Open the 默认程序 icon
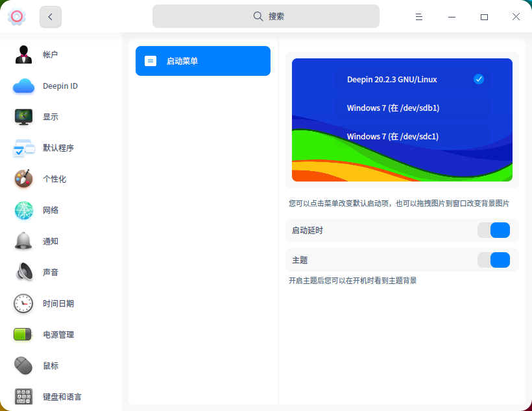This screenshot has height=411, width=532. click(23, 148)
